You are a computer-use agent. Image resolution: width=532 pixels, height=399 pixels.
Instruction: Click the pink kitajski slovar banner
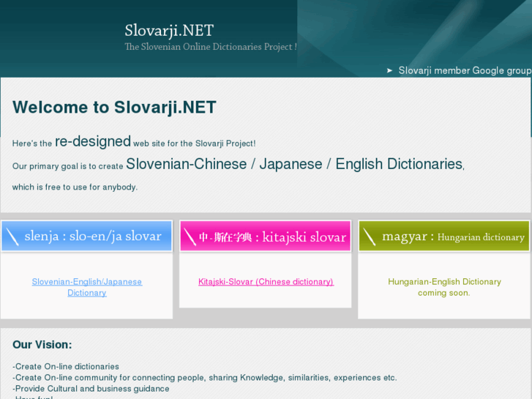[266, 236]
